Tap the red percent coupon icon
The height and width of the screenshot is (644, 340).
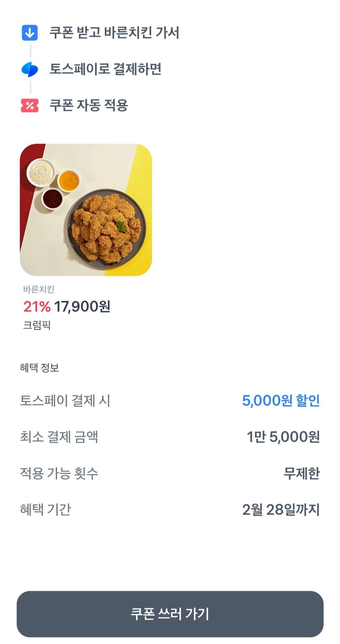pos(30,105)
